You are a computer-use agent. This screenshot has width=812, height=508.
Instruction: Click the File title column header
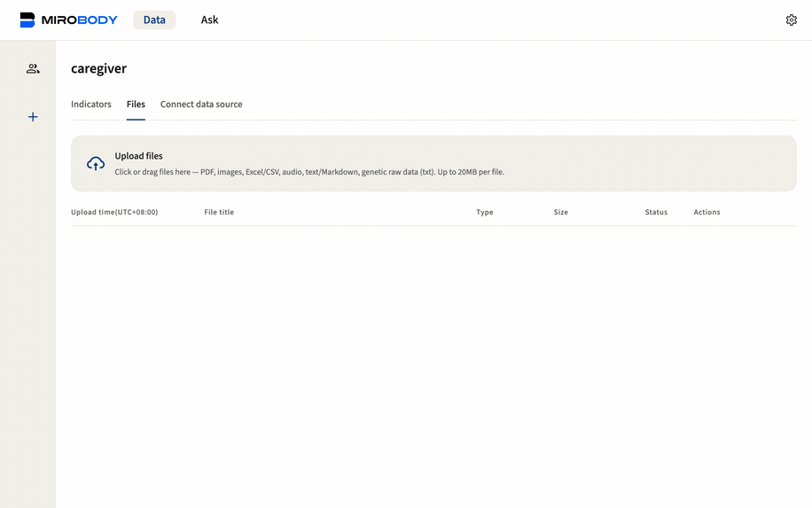pos(219,212)
